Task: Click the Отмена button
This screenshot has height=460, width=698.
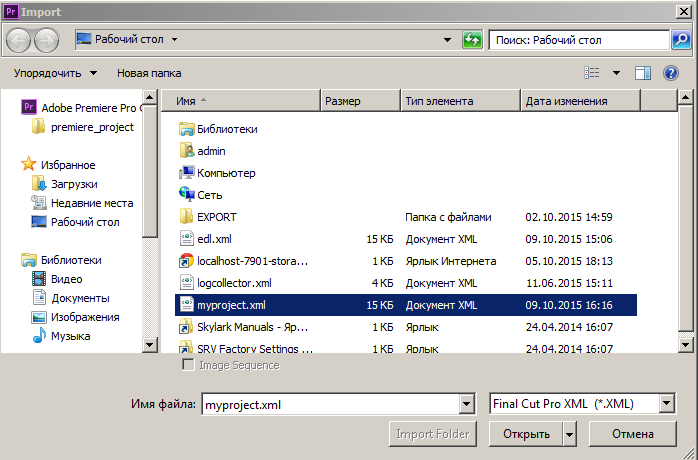Action: [633, 434]
